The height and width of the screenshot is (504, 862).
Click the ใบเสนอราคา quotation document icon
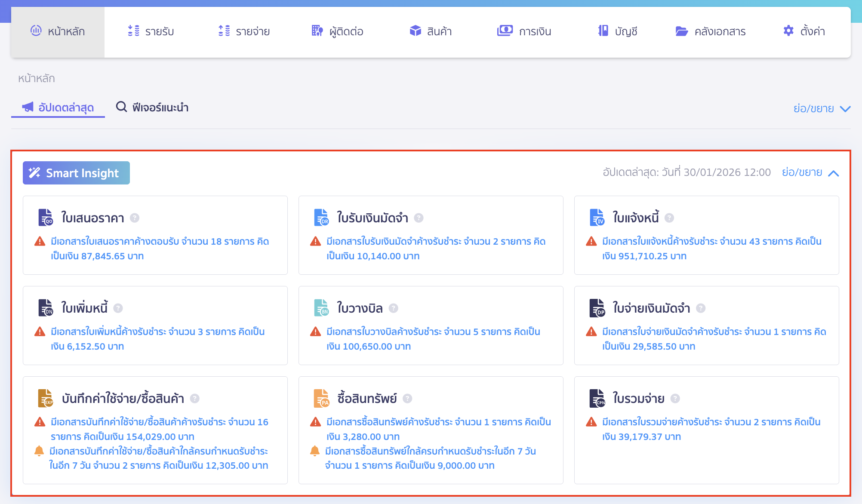coord(45,217)
